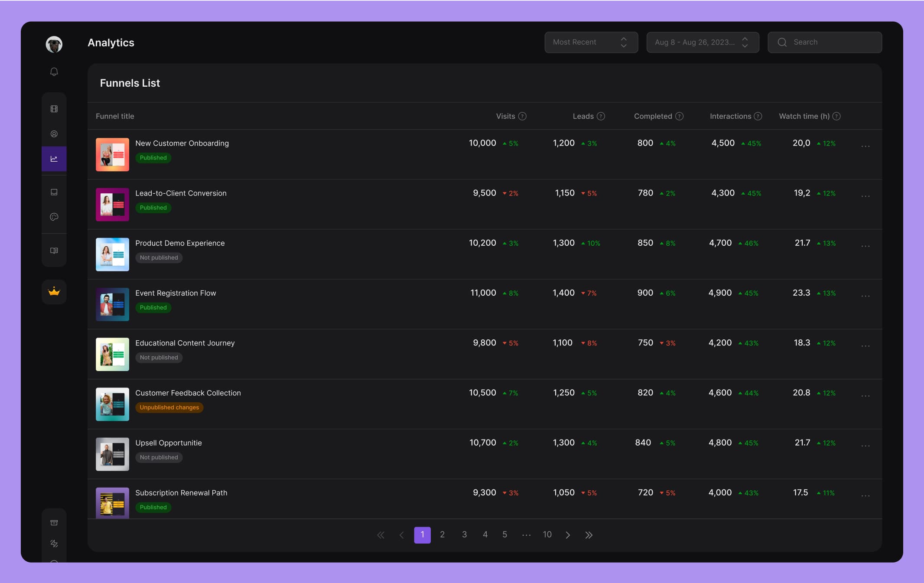The height and width of the screenshot is (583, 924).
Task: Click the film grid icon in sidebar
Action: point(54,109)
